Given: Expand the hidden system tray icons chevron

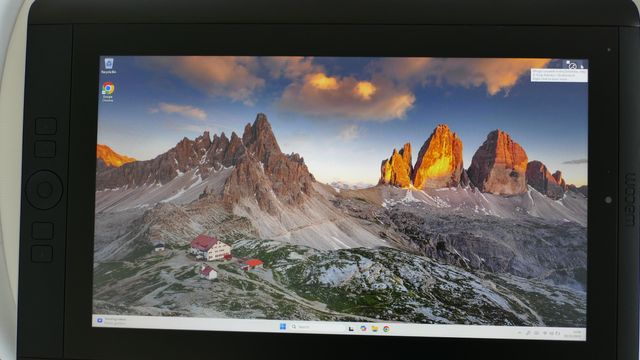Looking at the screenshot, I should click(520, 333).
